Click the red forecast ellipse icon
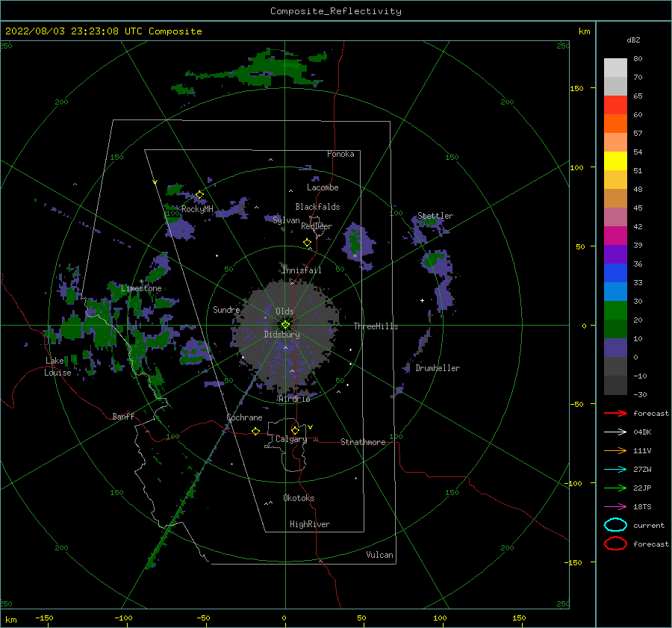Screen dimensions: 672x628 coord(615,544)
